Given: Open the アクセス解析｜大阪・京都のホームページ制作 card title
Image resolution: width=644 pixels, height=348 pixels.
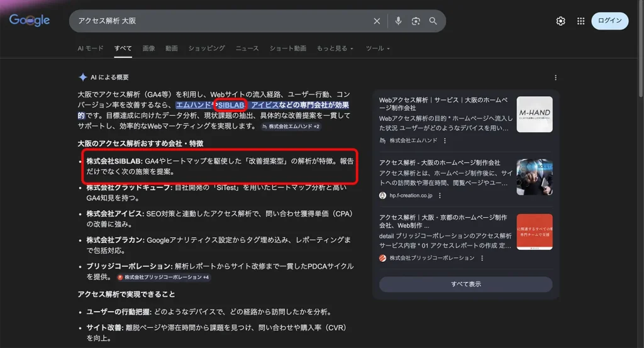Looking at the screenshot, I should coord(443,221).
